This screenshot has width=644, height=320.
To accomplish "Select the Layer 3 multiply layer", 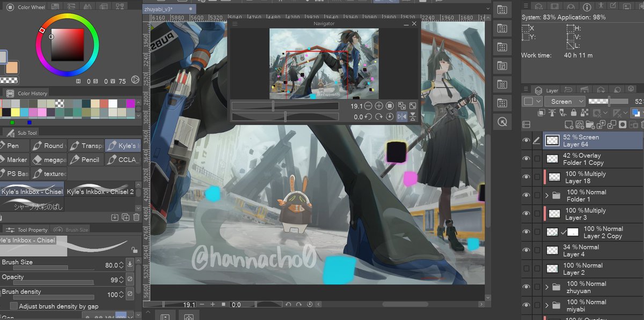I will [592, 214].
